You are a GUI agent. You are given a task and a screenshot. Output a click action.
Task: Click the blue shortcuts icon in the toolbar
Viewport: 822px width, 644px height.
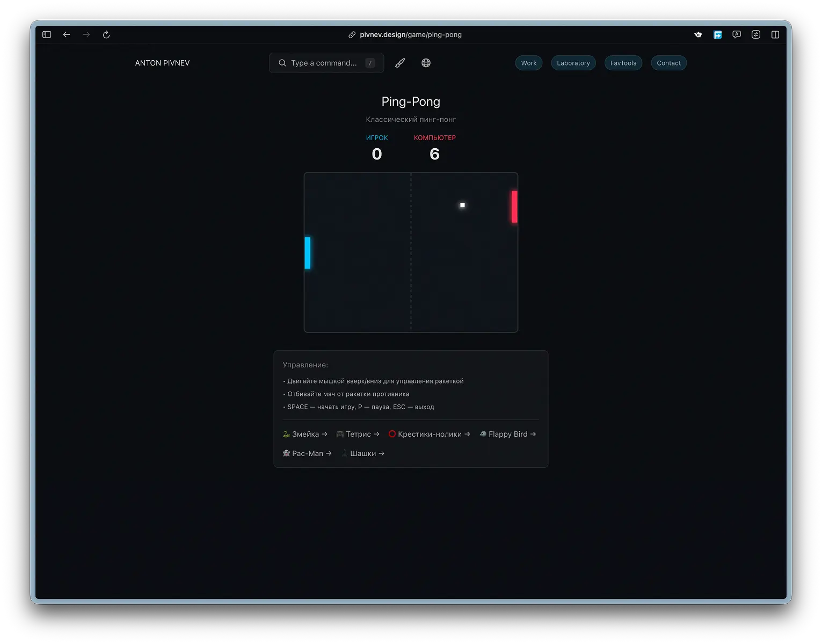pos(717,34)
